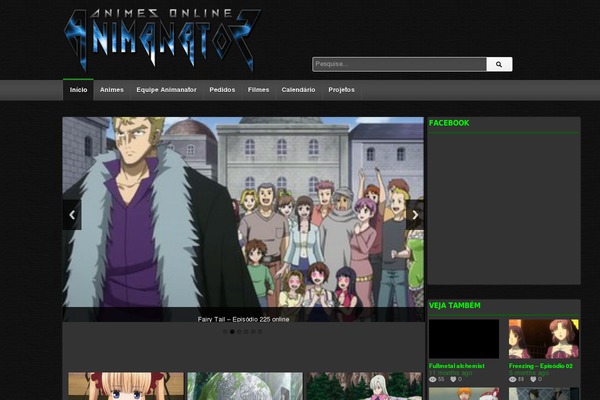Open the Início tab

(78, 90)
